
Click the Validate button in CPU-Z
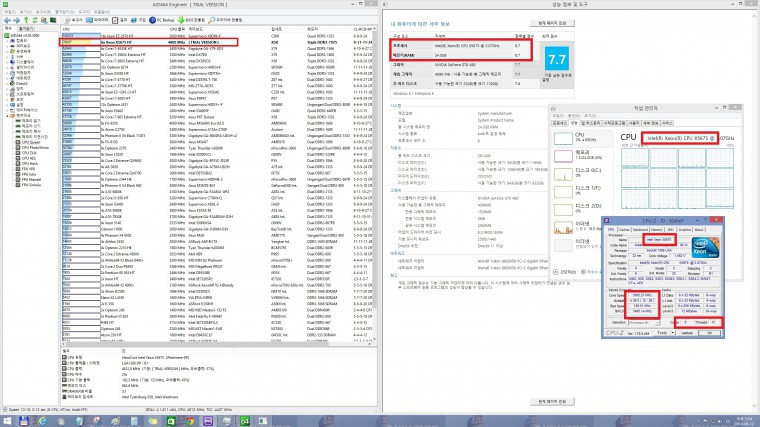point(687,333)
